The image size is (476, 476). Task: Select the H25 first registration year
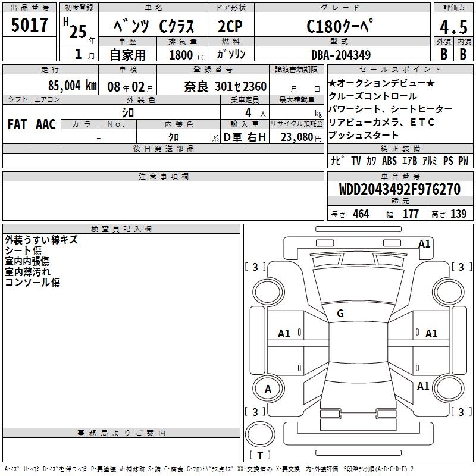coord(75,28)
